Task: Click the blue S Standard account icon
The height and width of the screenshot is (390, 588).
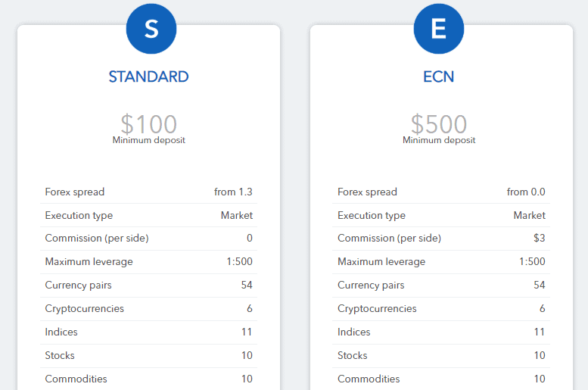Action: coord(151,29)
